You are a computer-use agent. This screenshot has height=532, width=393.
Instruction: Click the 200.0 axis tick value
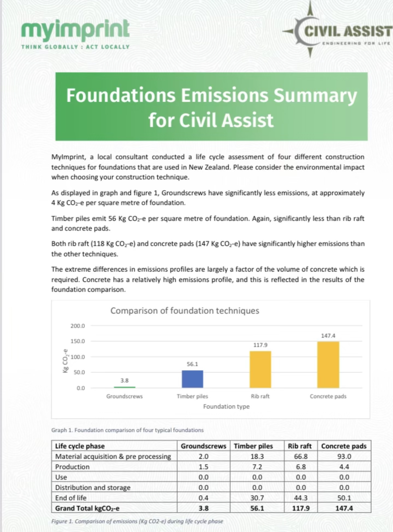pyautogui.click(x=78, y=326)
